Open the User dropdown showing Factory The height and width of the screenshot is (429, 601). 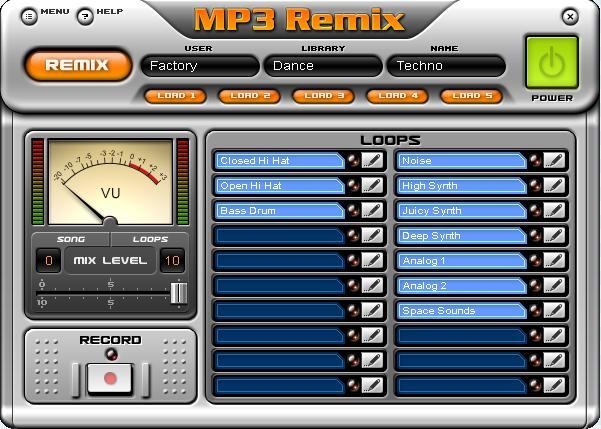[x=200, y=66]
